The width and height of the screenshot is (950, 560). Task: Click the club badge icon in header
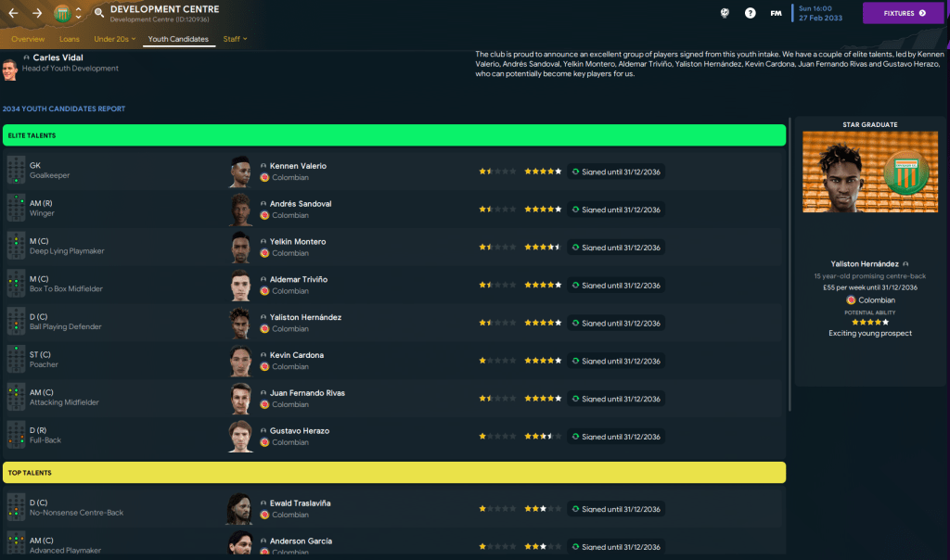point(61,13)
